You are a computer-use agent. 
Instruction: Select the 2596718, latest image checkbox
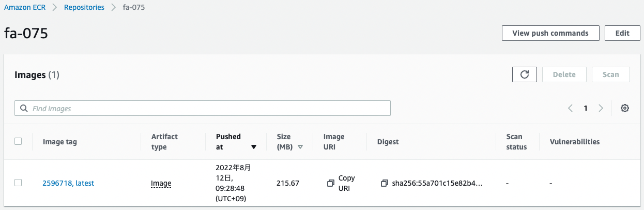click(x=18, y=183)
